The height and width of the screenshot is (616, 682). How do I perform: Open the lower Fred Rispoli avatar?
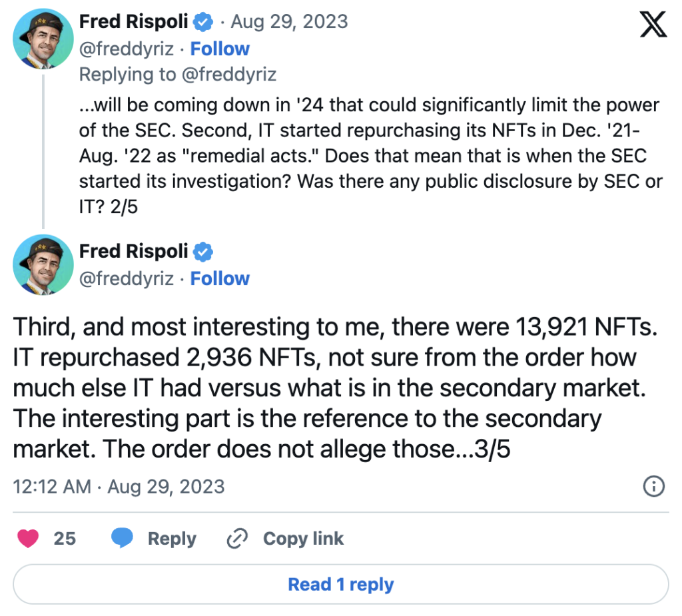click(43, 264)
